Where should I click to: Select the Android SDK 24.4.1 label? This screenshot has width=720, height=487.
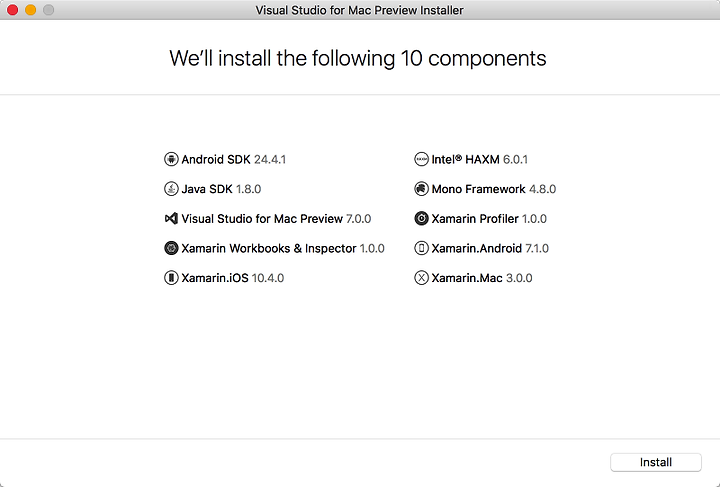(234, 159)
